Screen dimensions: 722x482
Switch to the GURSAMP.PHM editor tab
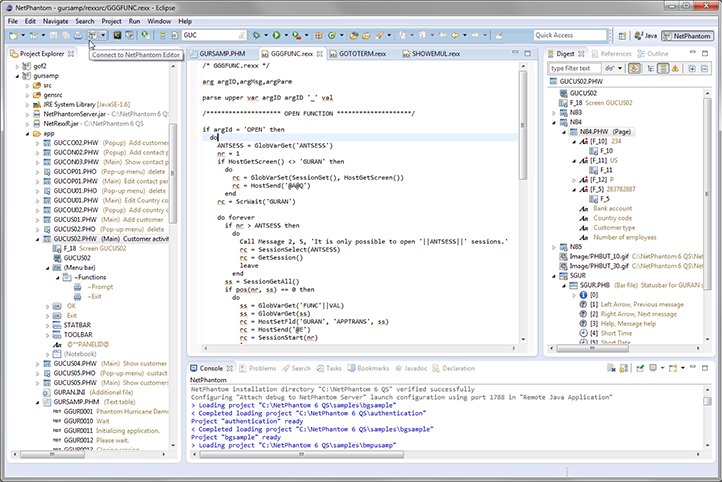point(222,54)
